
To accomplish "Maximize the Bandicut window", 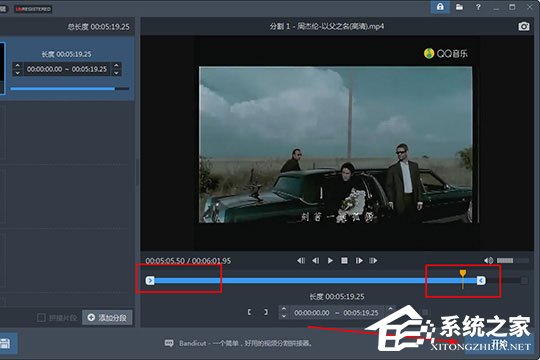I will click(x=512, y=7).
